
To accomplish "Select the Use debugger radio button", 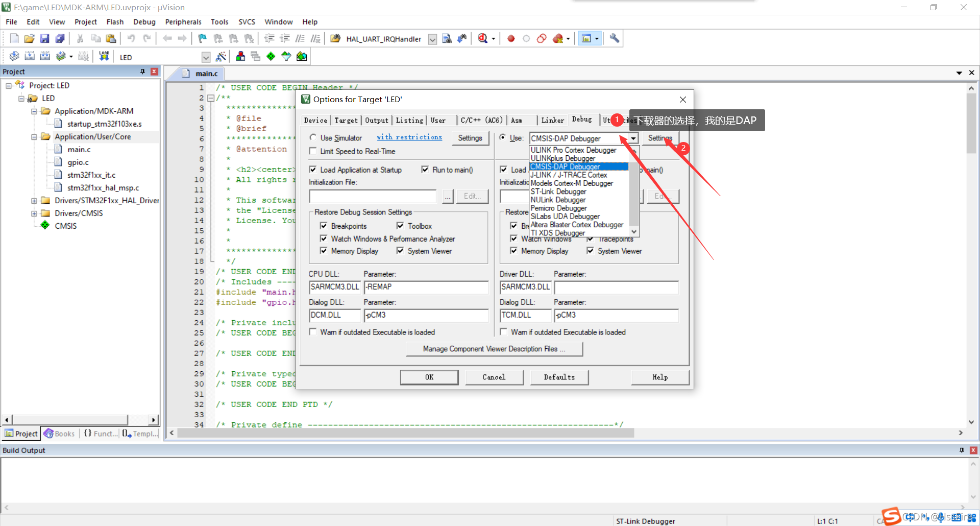I will pos(503,137).
